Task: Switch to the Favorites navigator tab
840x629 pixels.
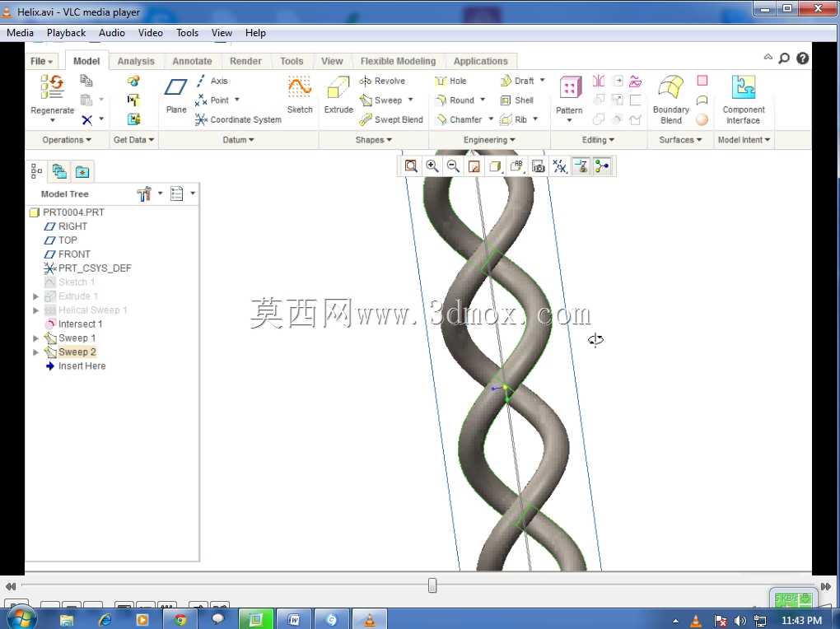Action: (x=82, y=171)
